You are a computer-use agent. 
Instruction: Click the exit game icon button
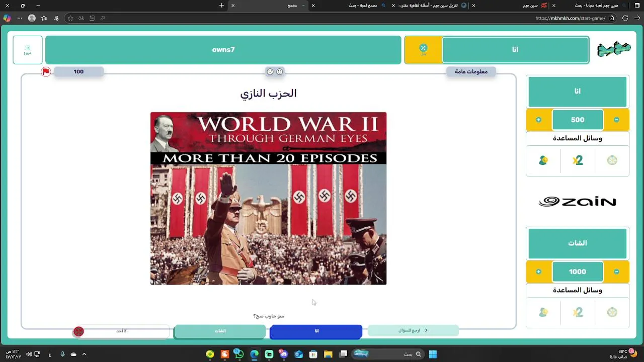(28, 50)
